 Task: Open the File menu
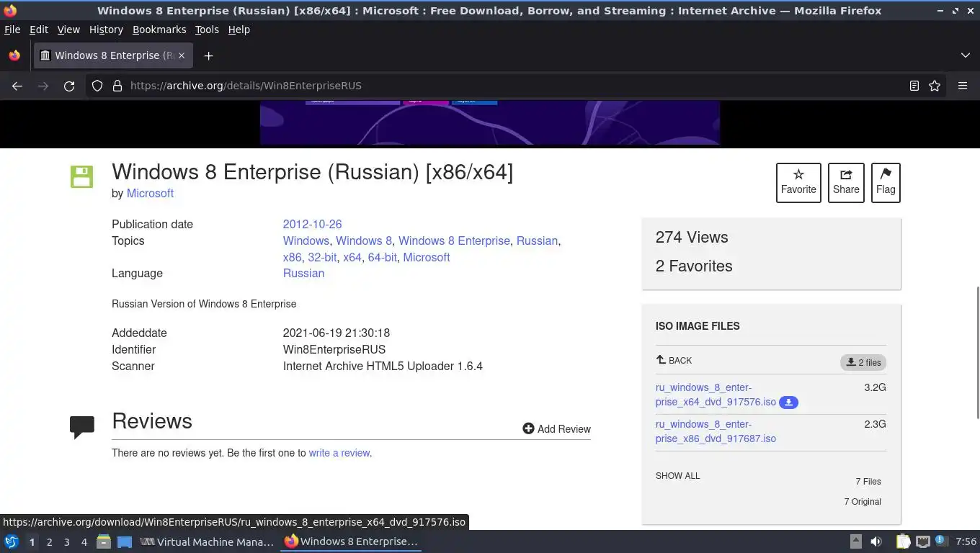pos(12,30)
